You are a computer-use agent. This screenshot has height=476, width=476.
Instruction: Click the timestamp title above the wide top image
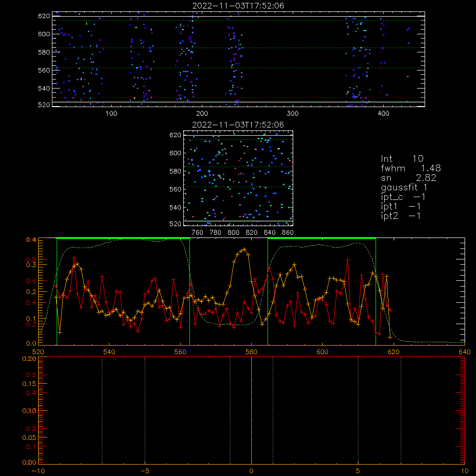[238, 6]
